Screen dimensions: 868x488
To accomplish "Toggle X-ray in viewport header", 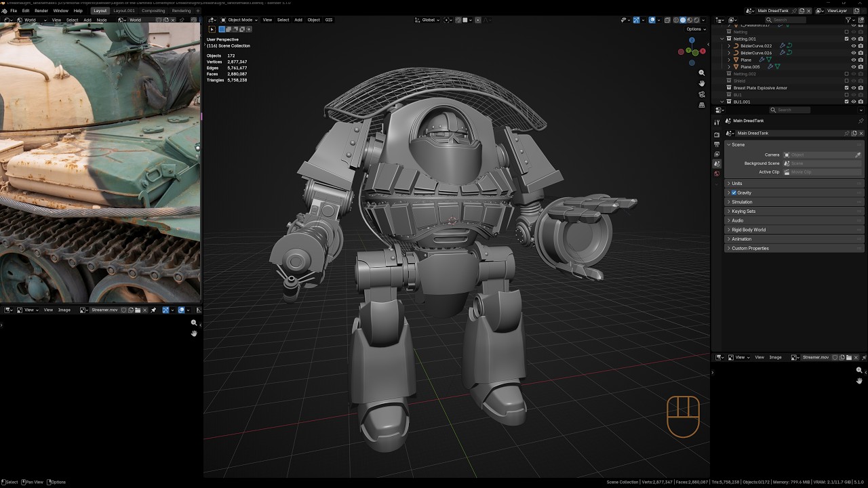I will (x=667, y=20).
